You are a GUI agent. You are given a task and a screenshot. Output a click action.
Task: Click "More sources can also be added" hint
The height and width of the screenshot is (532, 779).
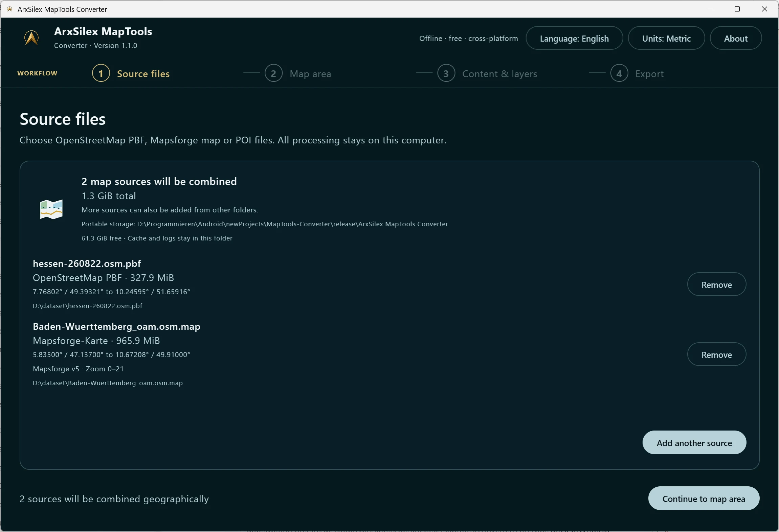click(170, 210)
